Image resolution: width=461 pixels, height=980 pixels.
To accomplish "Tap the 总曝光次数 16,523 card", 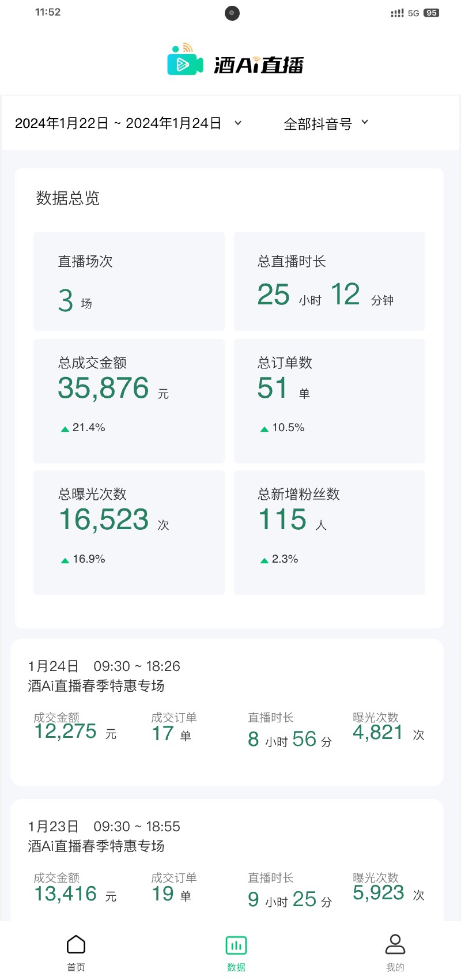I will (129, 532).
